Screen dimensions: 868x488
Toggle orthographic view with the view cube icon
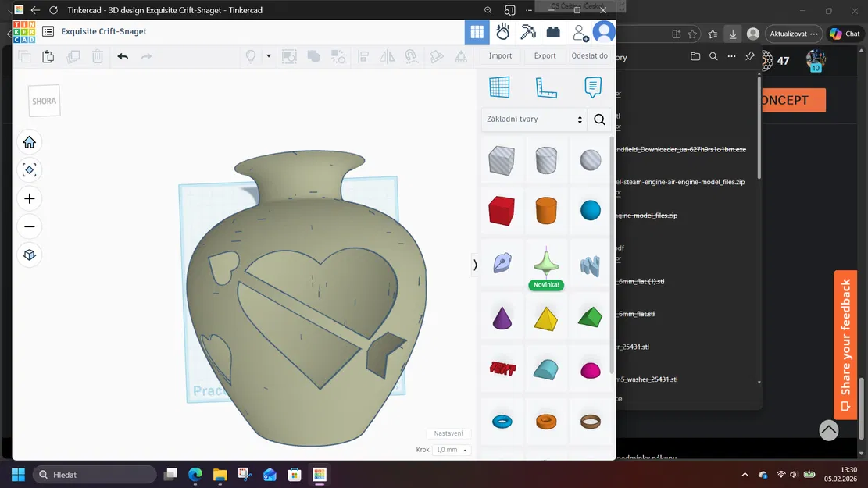coord(29,255)
